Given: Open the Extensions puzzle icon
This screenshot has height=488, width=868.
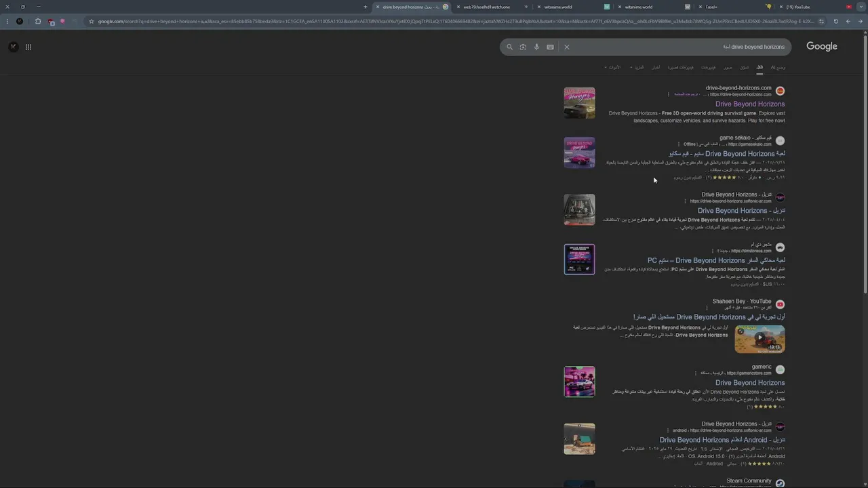Looking at the screenshot, I should [38, 21].
